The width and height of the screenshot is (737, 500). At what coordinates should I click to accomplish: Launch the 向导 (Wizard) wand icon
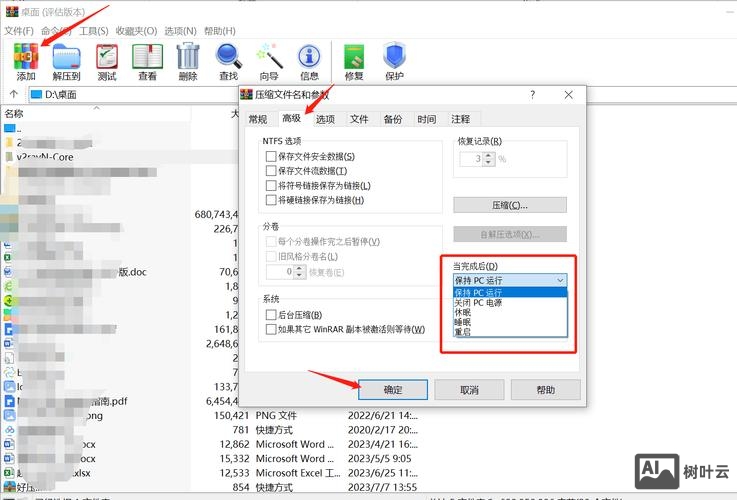(269, 62)
